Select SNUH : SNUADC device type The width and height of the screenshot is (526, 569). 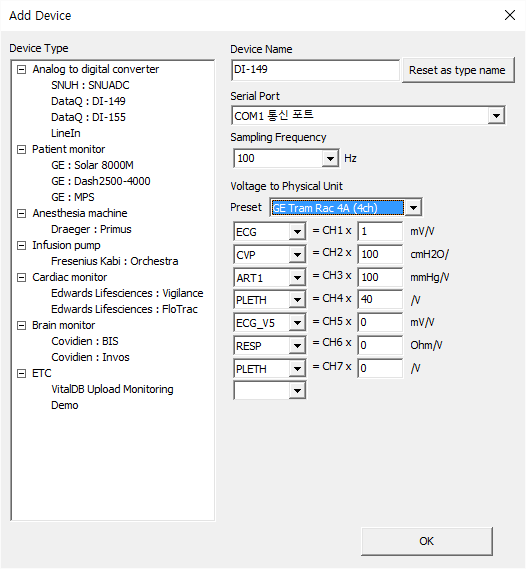coord(90,85)
